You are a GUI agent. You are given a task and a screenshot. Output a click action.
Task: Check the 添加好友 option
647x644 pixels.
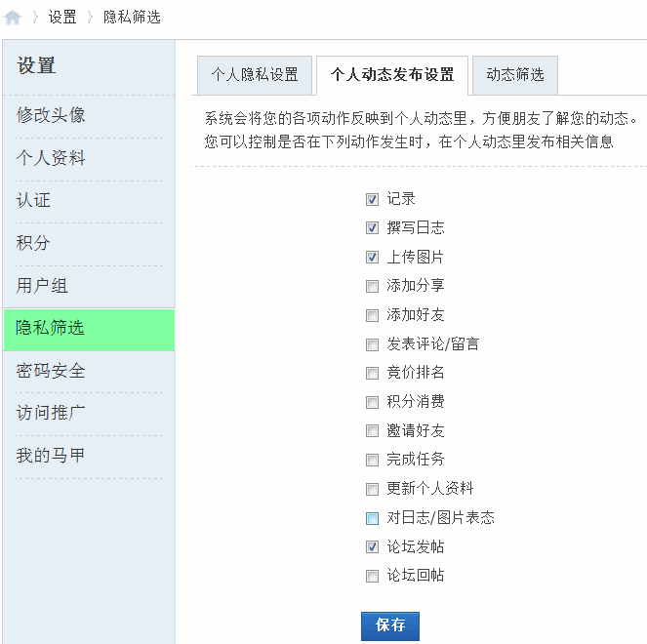click(372, 315)
